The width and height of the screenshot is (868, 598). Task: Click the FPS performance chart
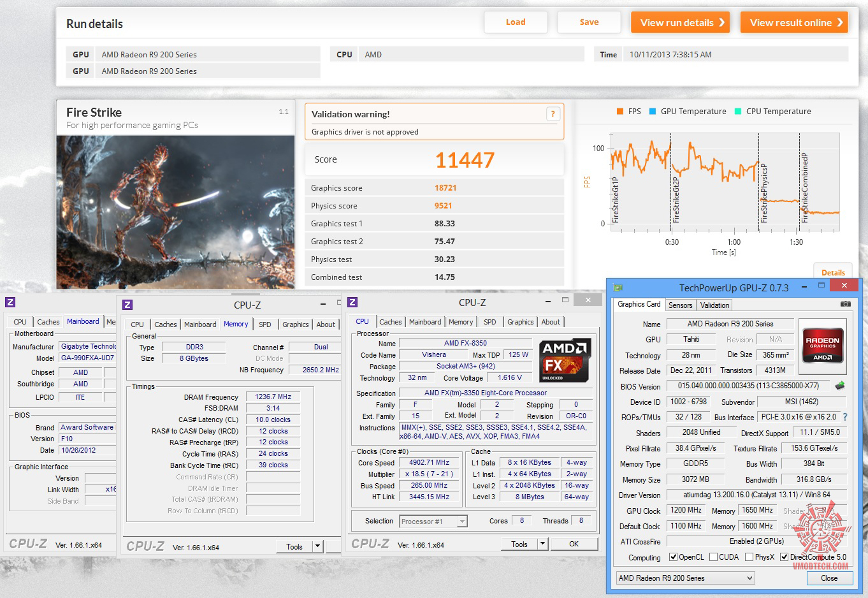point(725,183)
